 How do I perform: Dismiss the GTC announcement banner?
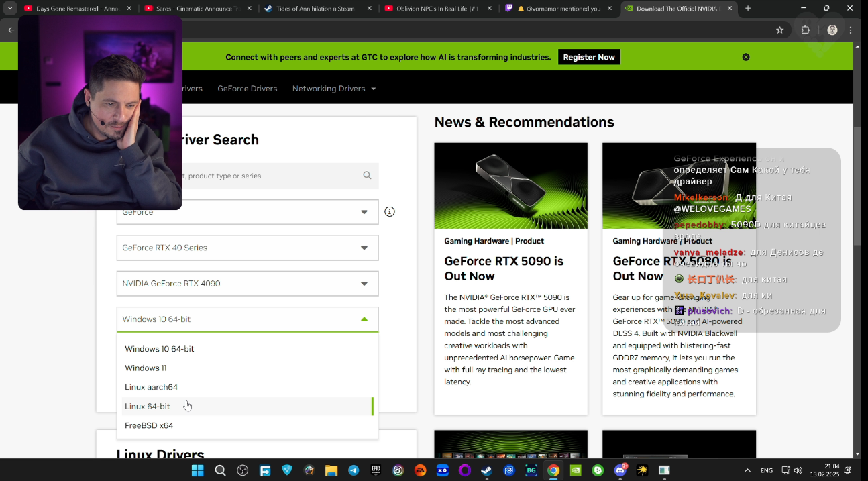pos(746,57)
